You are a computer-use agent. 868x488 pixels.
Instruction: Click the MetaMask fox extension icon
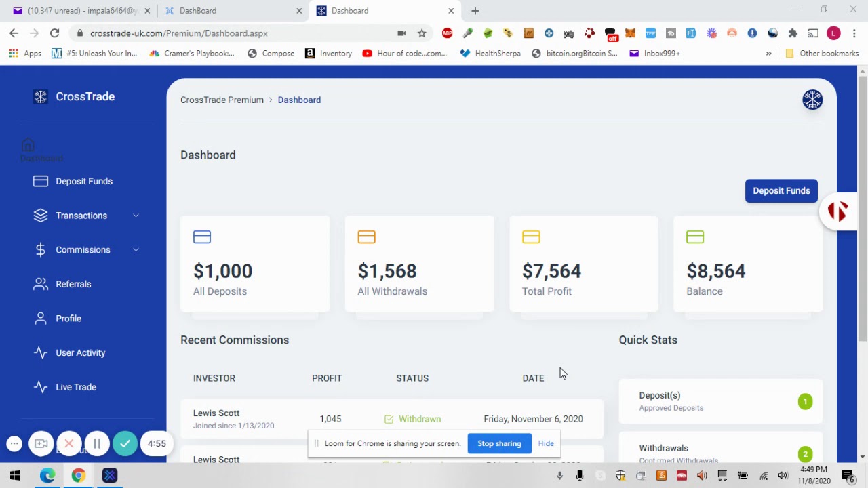coord(630,33)
